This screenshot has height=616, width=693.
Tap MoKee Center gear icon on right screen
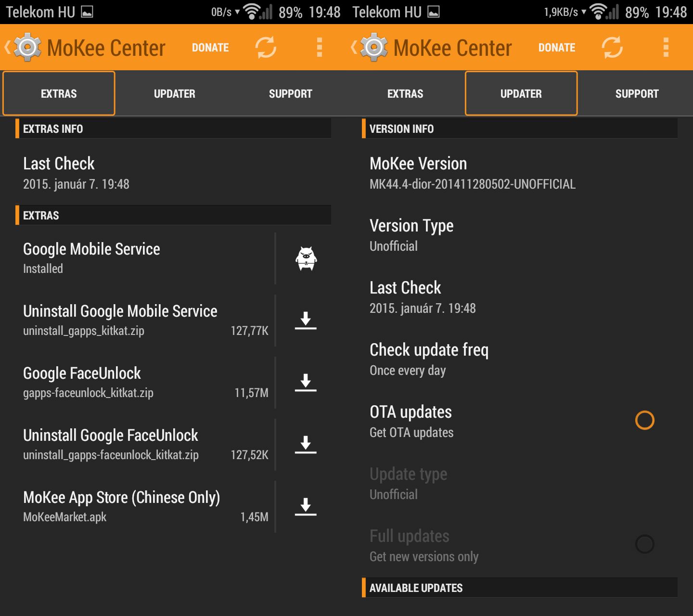tap(374, 47)
